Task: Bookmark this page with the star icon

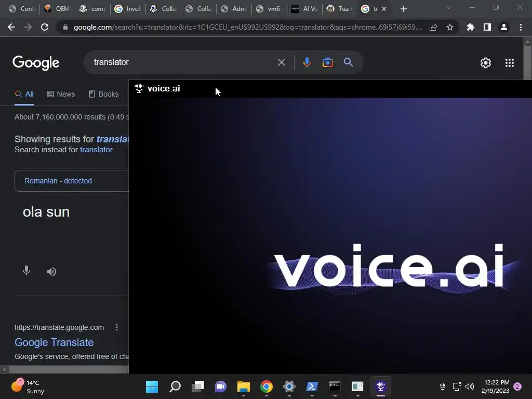Action: tap(449, 27)
